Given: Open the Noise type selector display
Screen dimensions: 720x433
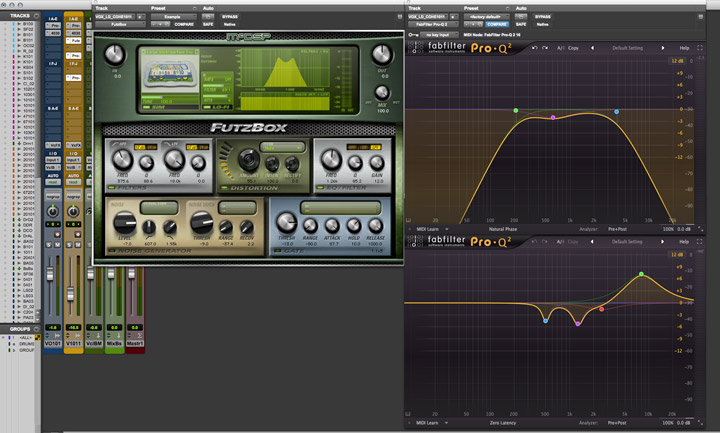Looking at the screenshot, I should 159,208.
